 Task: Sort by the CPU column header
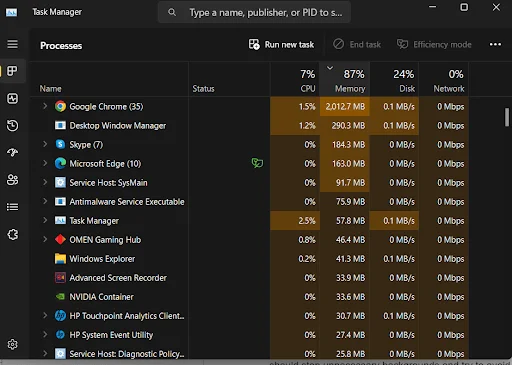point(295,80)
